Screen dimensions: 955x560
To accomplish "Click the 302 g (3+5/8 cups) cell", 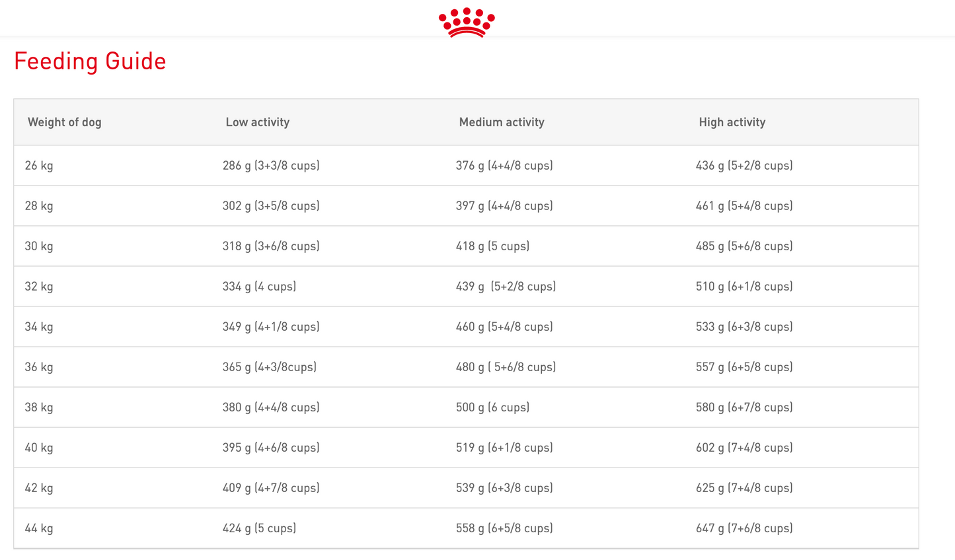I will point(271,206).
